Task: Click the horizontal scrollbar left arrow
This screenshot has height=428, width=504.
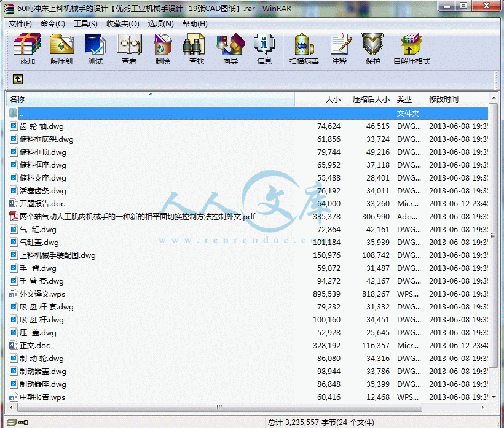Action: [11, 408]
